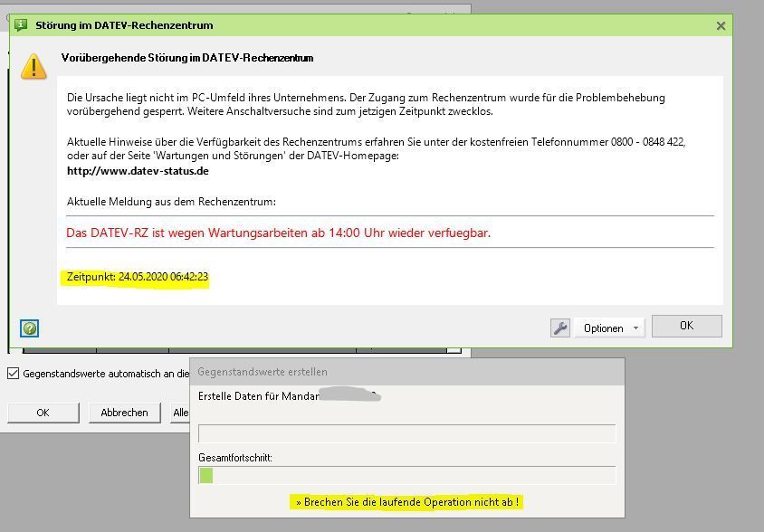This screenshot has width=764, height=532.
Task: Click the phone number 0800 - 0848 422
Action: click(647, 142)
